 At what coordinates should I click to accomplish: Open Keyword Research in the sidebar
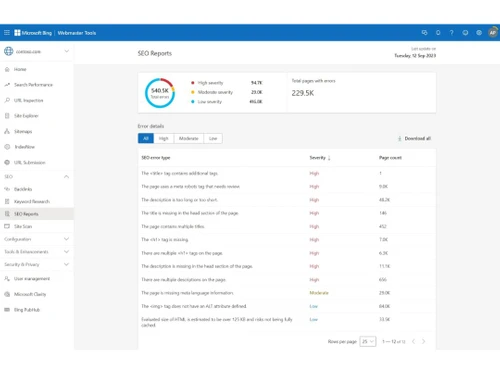(37, 201)
